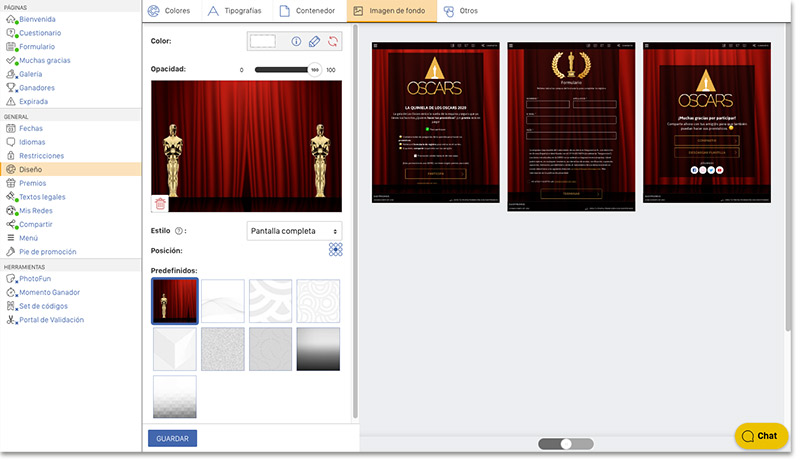Open the Cuestionario page icon
800x460 pixels.
coord(11,33)
